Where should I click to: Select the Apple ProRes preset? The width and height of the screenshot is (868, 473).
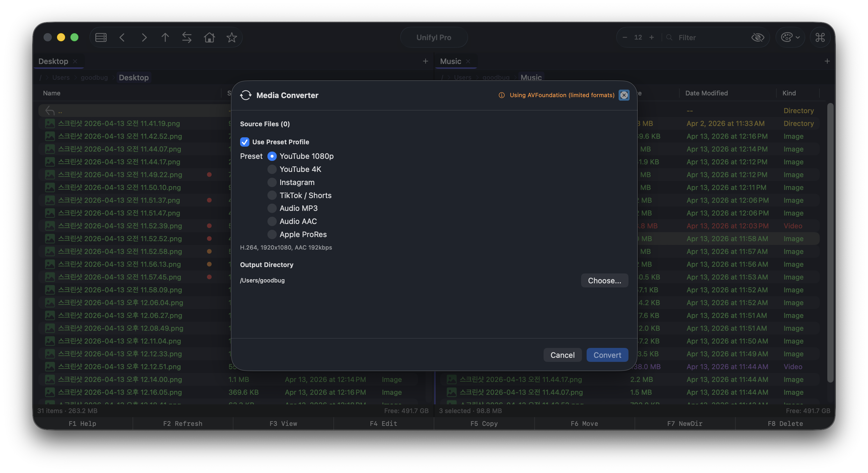pyautogui.click(x=272, y=234)
